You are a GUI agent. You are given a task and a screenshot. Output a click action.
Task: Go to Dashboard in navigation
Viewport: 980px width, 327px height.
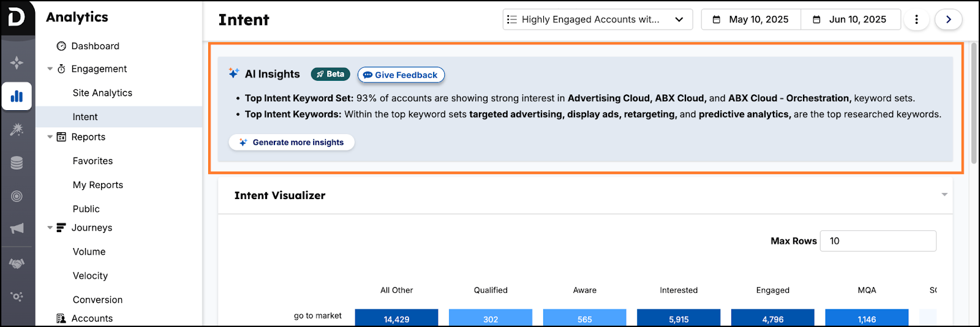95,46
